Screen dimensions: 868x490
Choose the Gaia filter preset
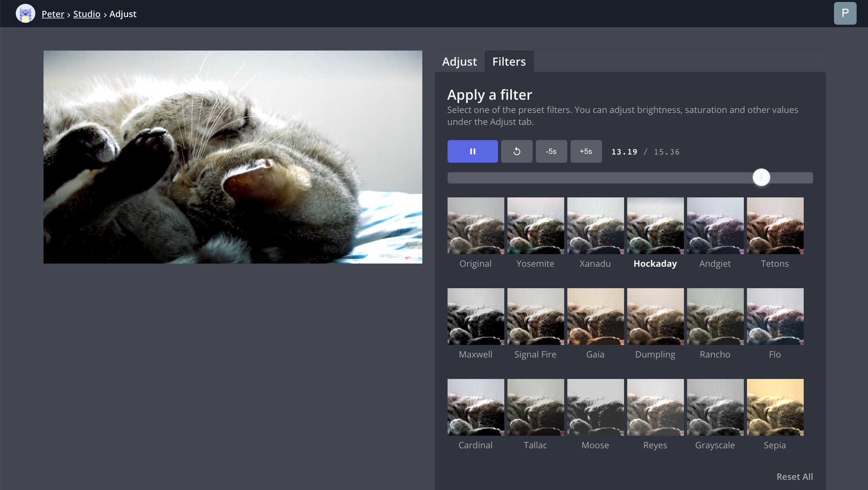(x=595, y=316)
